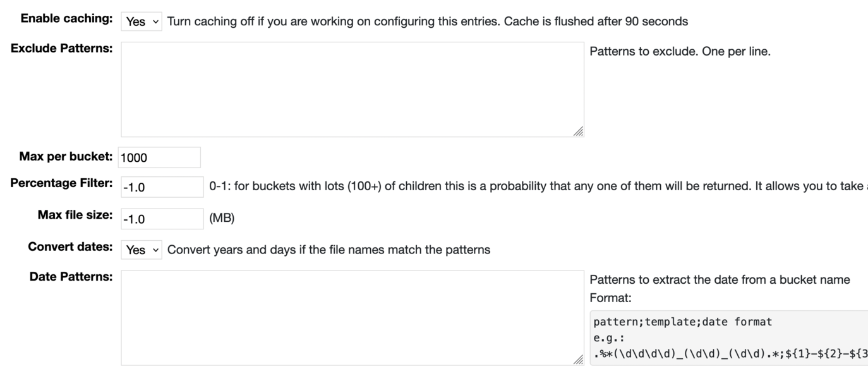Click the Exclude Patterns label

62,48
